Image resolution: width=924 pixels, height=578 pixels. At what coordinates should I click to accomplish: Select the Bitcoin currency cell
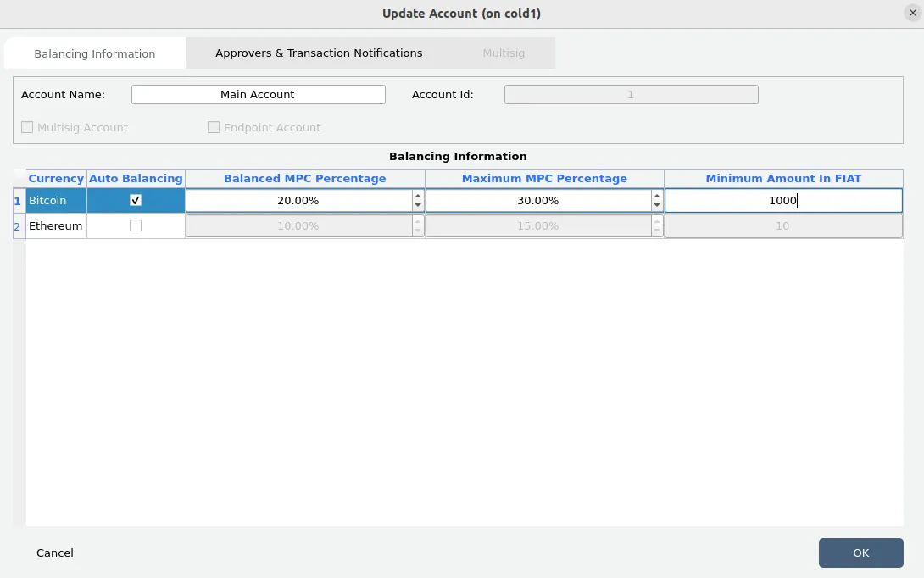tap(56, 200)
